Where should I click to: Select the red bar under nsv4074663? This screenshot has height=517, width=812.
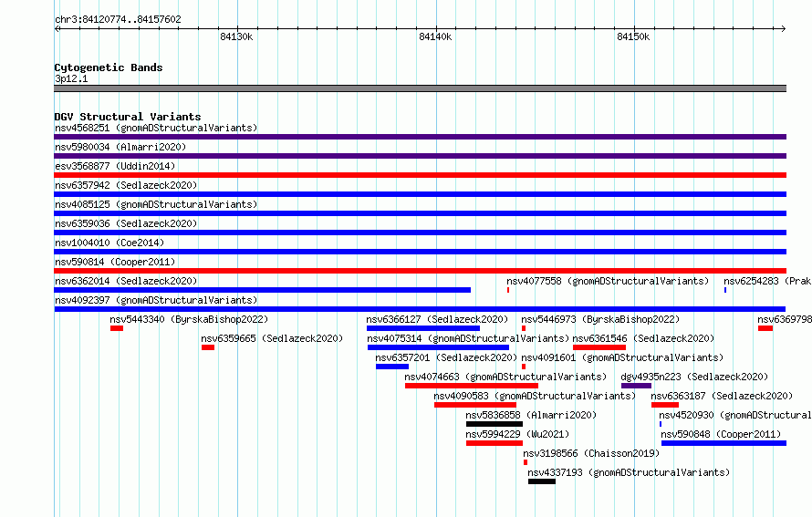tap(472, 386)
